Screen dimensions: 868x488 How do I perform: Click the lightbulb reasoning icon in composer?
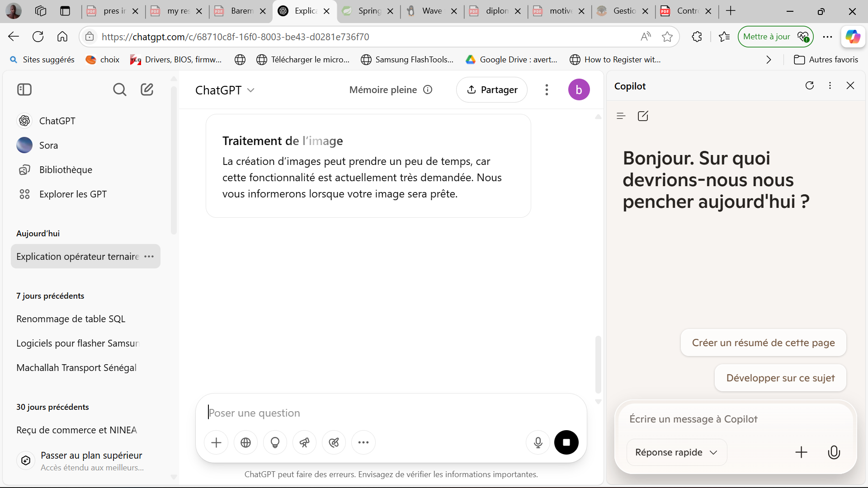pyautogui.click(x=275, y=443)
